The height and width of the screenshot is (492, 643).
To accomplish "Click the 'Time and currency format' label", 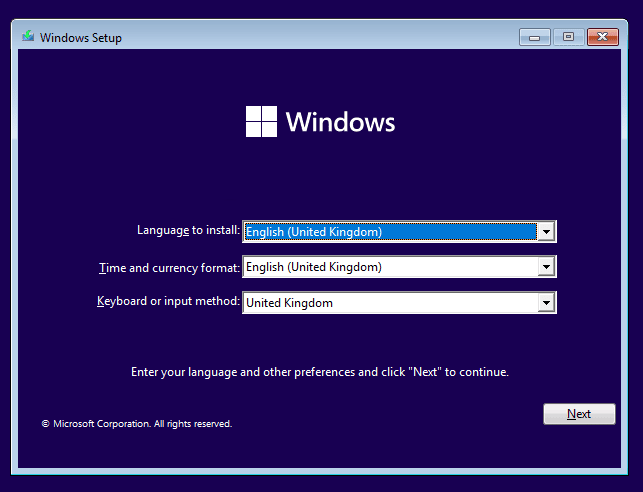I will tap(169, 268).
